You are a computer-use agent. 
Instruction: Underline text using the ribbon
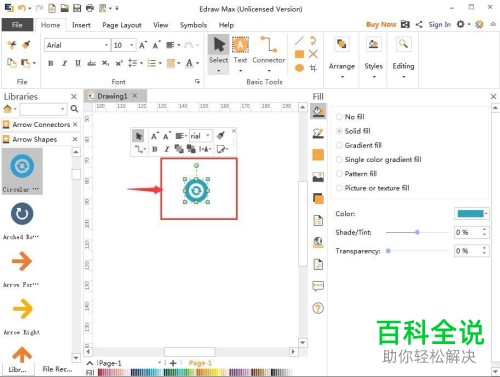[78, 63]
